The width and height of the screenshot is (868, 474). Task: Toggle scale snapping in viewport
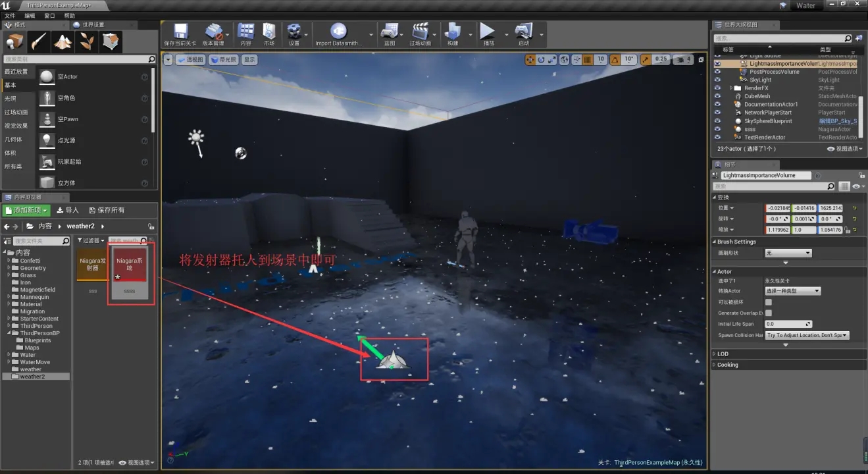pyautogui.click(x=646, y=59)
